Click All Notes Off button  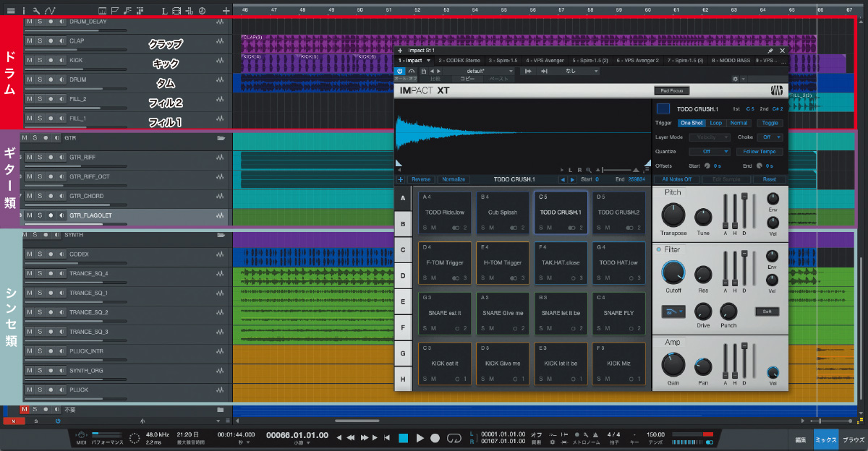click(677, 179)
